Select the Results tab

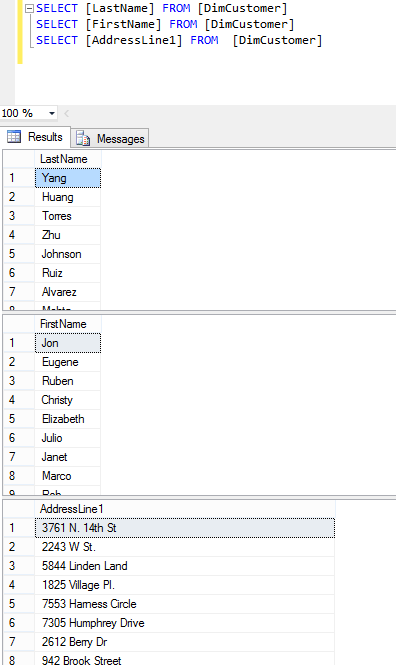35,137
